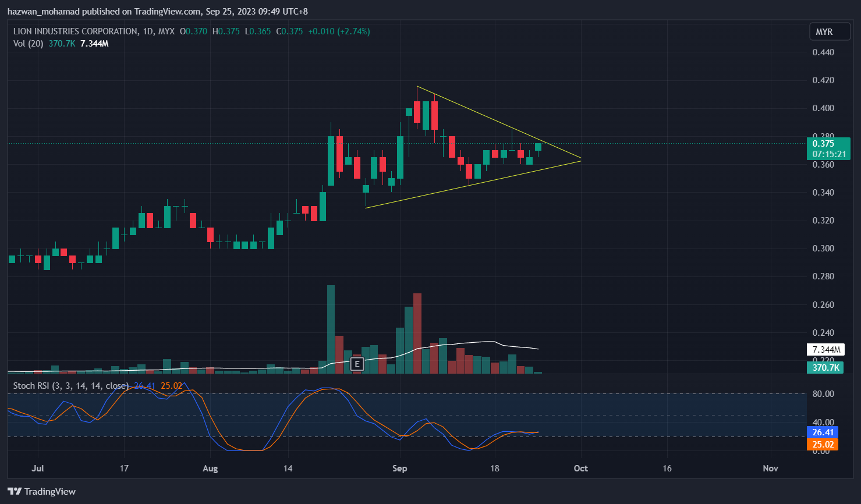
Task: Click the C0.375 close value in legend
Action: point(289,31)
